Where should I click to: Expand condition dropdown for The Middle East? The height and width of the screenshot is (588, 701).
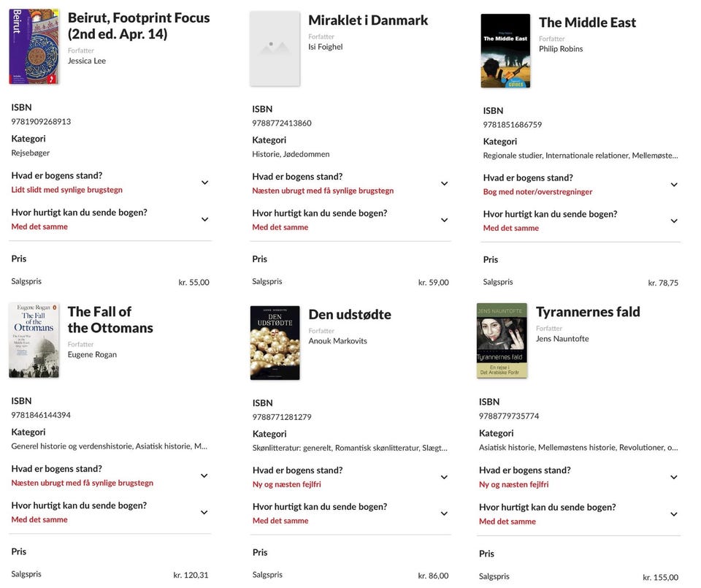tap(674, 185)
